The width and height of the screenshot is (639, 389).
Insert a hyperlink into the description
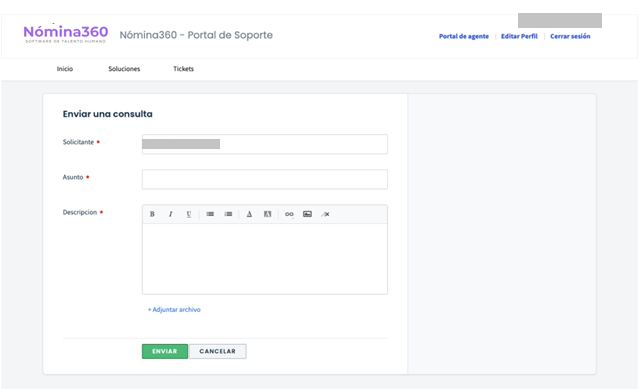pyautogui.click(x=289, y=214)
